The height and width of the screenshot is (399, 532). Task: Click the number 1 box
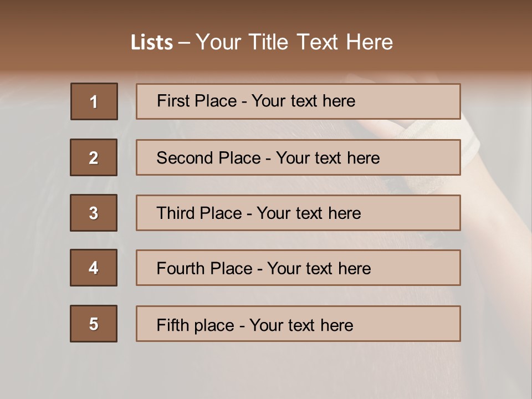94,101
